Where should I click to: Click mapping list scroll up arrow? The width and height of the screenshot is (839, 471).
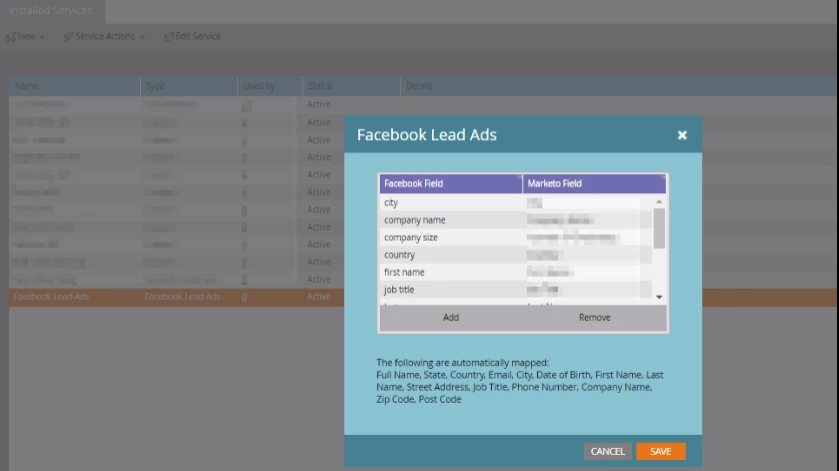point(659,202)
